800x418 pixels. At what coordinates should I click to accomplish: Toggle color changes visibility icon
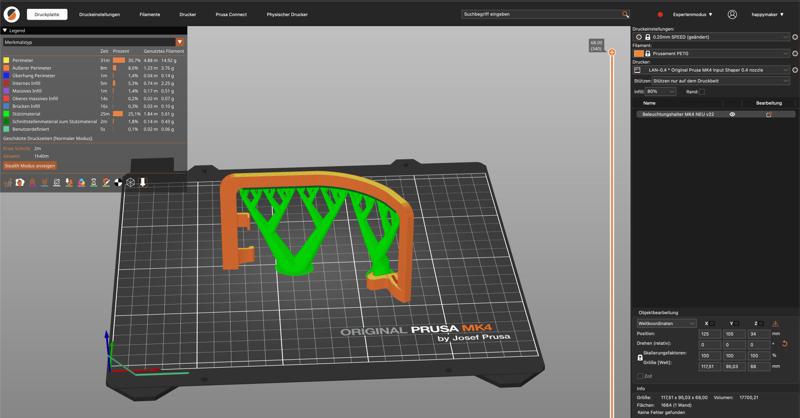click(x=81, y=182)
